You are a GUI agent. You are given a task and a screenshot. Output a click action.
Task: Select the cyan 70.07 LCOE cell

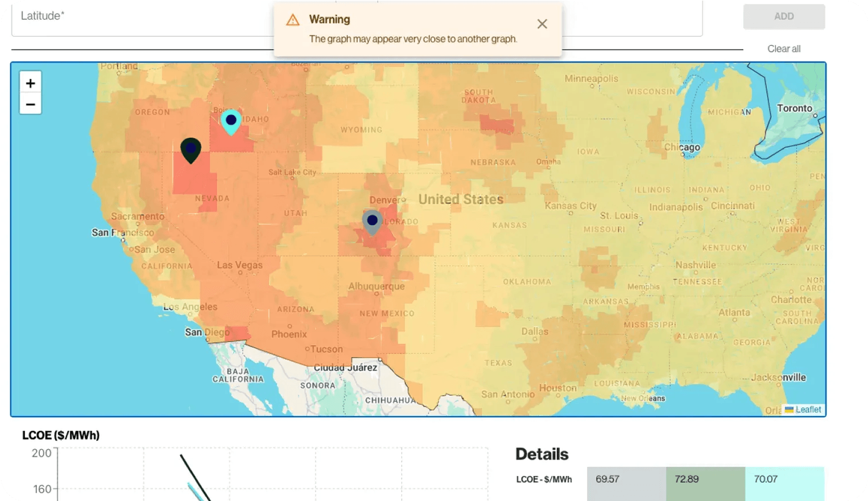coord(784,479)
